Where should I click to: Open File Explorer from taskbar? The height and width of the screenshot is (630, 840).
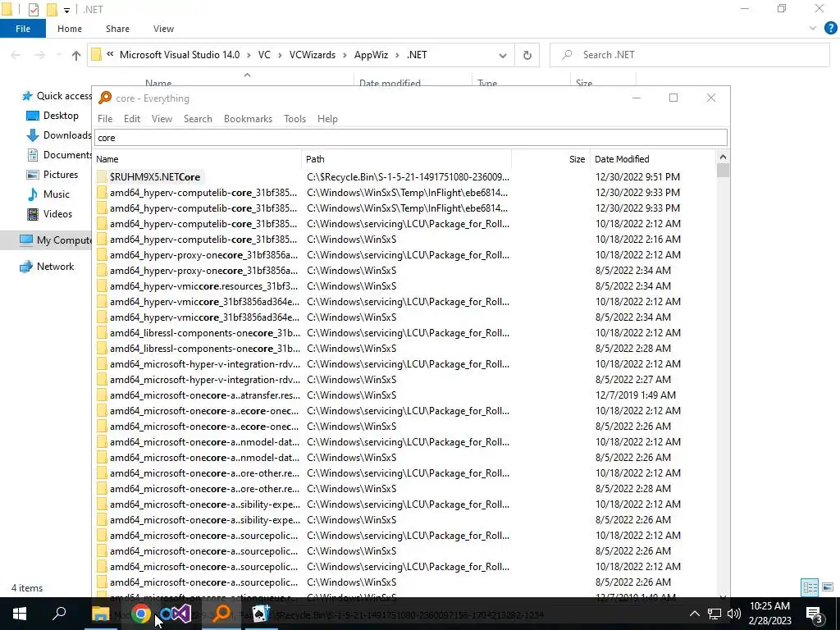tap(100, 614)
